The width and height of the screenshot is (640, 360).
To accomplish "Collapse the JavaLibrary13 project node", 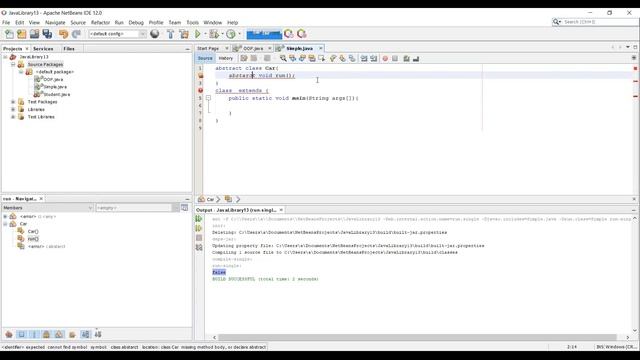I will tap(5, 57).
